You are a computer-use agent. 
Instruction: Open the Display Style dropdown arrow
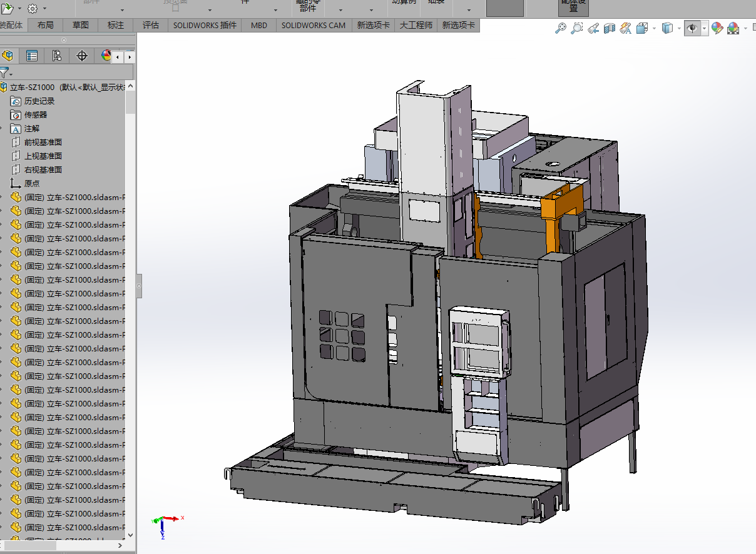(679, 28)
